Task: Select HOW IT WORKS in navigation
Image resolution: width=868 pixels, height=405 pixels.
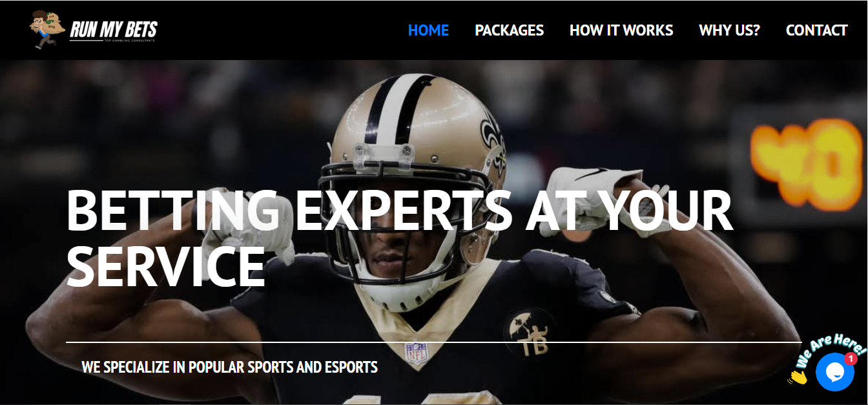Action: pos(621,30)
